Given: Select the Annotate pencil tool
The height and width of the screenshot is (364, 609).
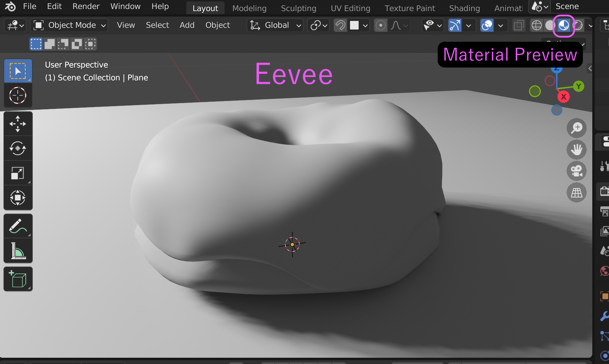Looking at the screenshot, I should (x=18, y=226).
